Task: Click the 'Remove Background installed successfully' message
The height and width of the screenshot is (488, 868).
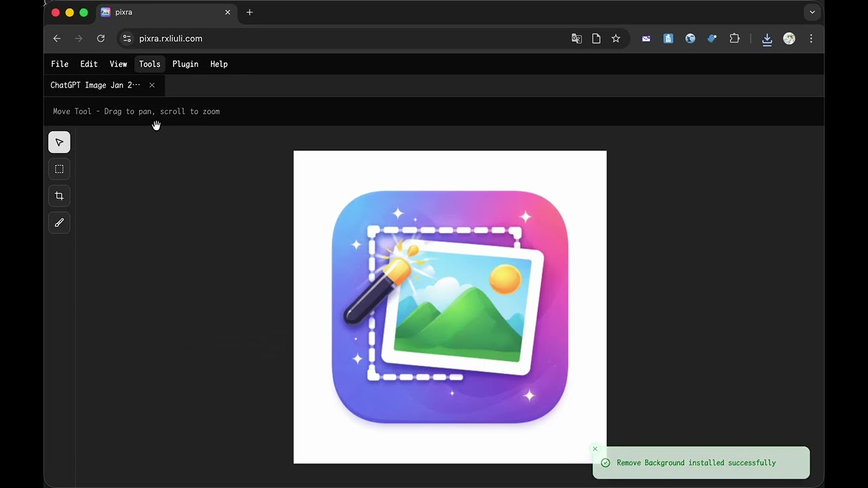Action: pos(696,463)
